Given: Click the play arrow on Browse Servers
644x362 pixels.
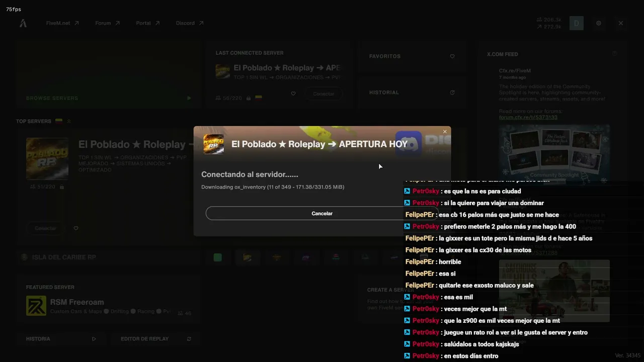Looking at the screenshot, I should click(x=189, y=98).
